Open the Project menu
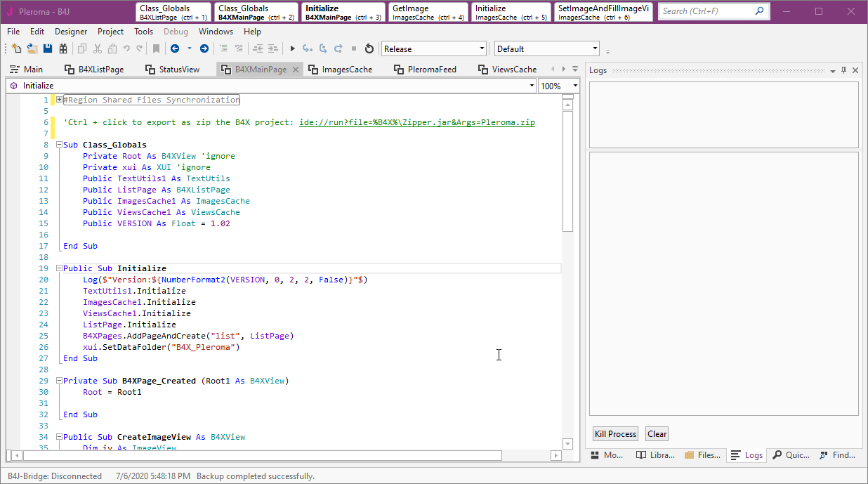 click(111, 32)
